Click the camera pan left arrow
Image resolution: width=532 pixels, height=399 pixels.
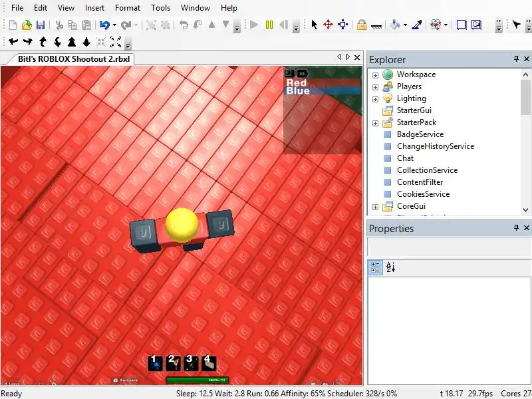13,42
